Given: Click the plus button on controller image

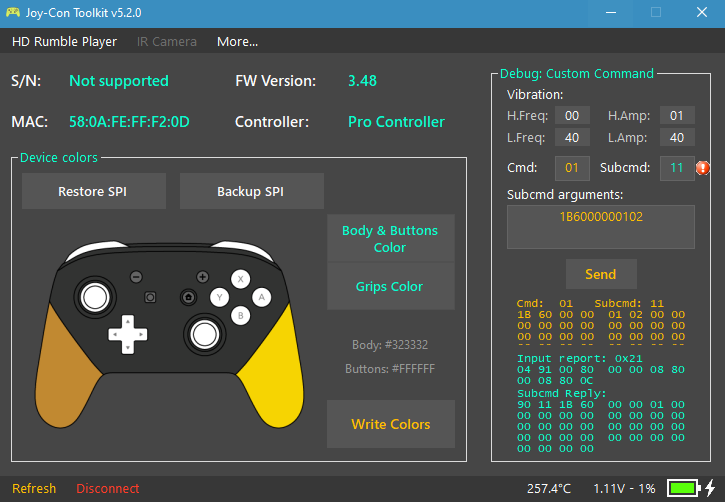Looking at the screenshot, I should (203, 277).
